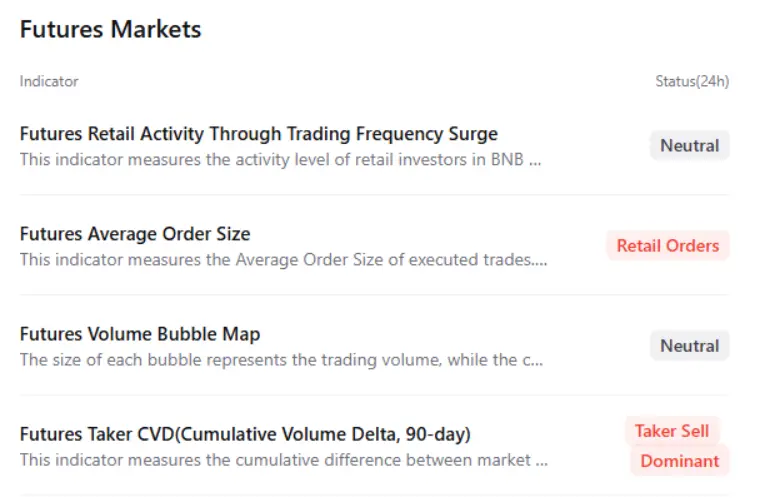783x499 pixels.
Task: Open the Futures Taker CVD 90-day indicator
Action: click(245, 434)
